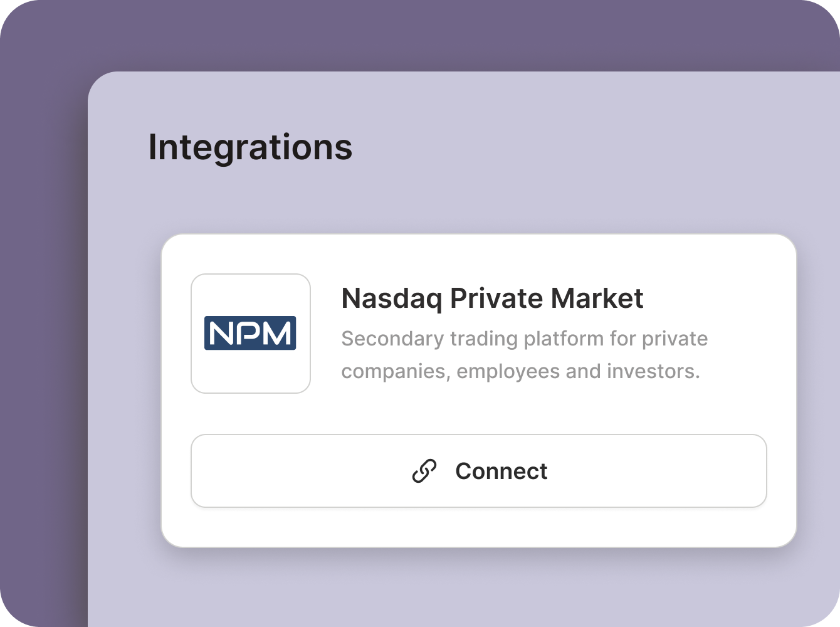Click the Integrations heading at the top
The image size is (840, 627).
(x=251, y=148)
